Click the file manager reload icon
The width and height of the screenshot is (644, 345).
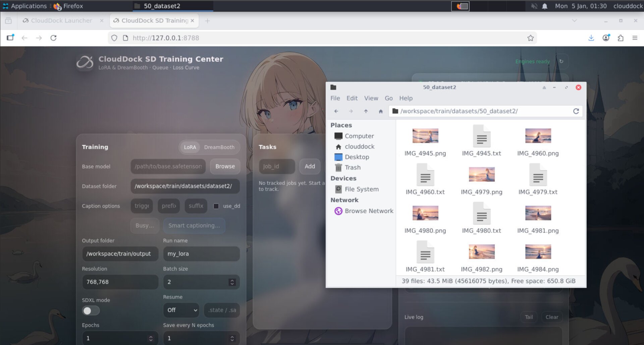(576, 111)
